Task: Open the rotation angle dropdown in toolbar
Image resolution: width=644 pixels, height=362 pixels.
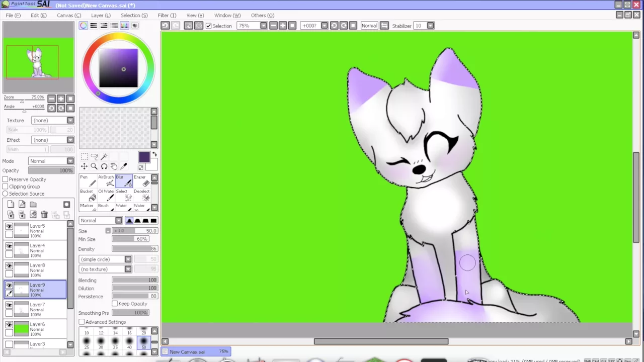Action: click(x=324, y=26)
